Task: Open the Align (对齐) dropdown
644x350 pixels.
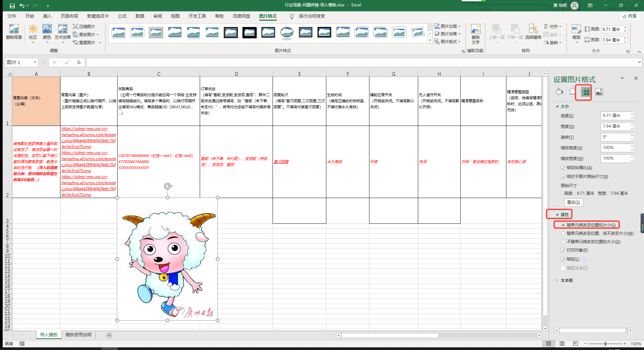Action: point(553,26)
